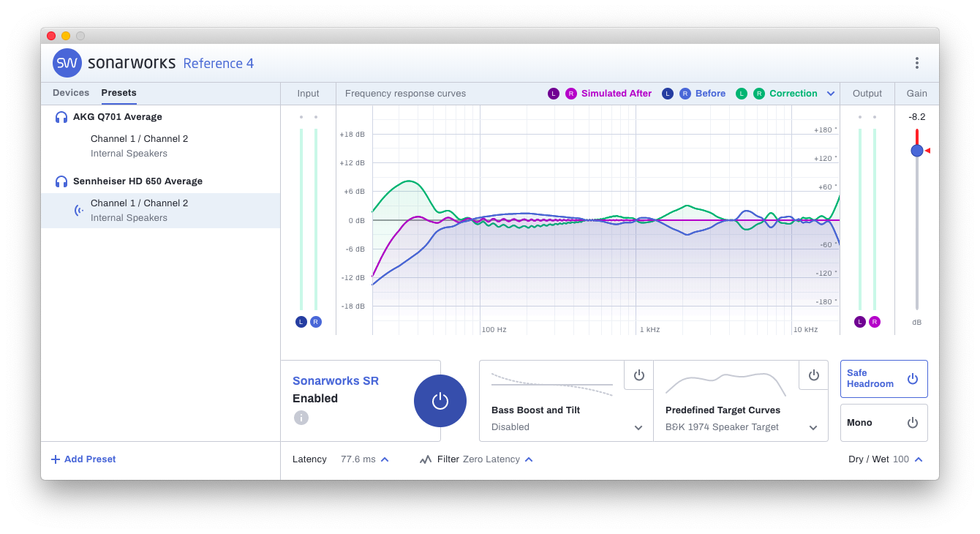Open the overflow menu via the three-dot icon
This screenshot has width=980, height=534.
point(917,64)
